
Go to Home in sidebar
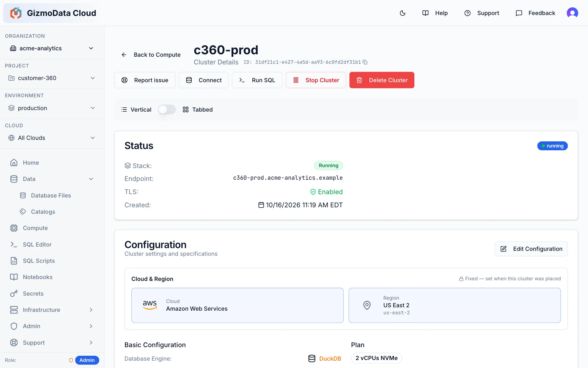pyautogui.click(x=52, y=163)
